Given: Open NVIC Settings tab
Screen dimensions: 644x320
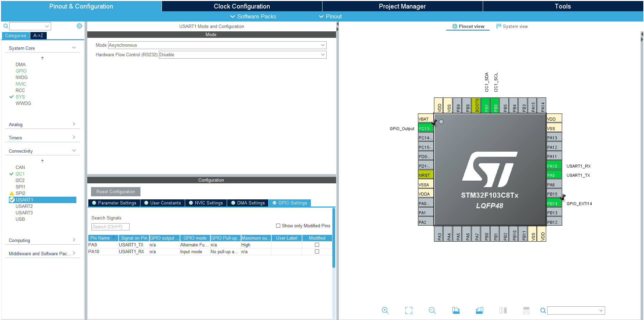Looking at the screenshot, I should click(206, 203).
